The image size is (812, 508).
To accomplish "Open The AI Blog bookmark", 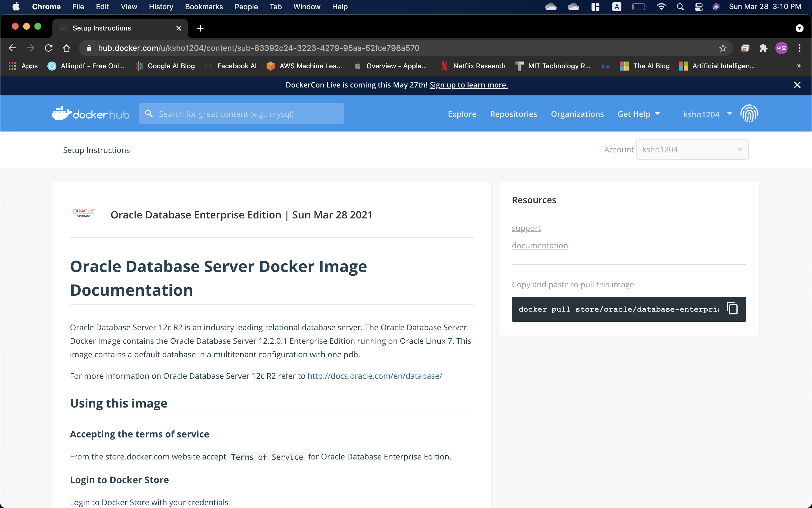I will [x=645, y=66].
